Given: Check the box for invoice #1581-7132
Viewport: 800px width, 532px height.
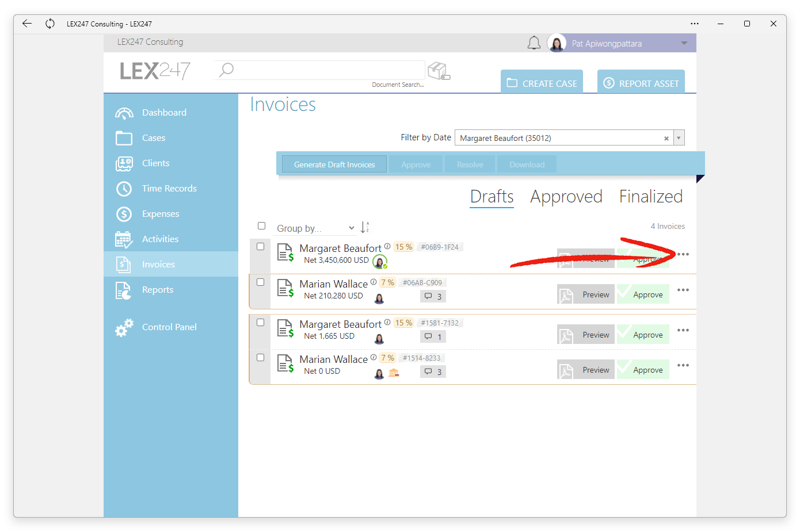Looking at the screenshot, I should (260, 323).
